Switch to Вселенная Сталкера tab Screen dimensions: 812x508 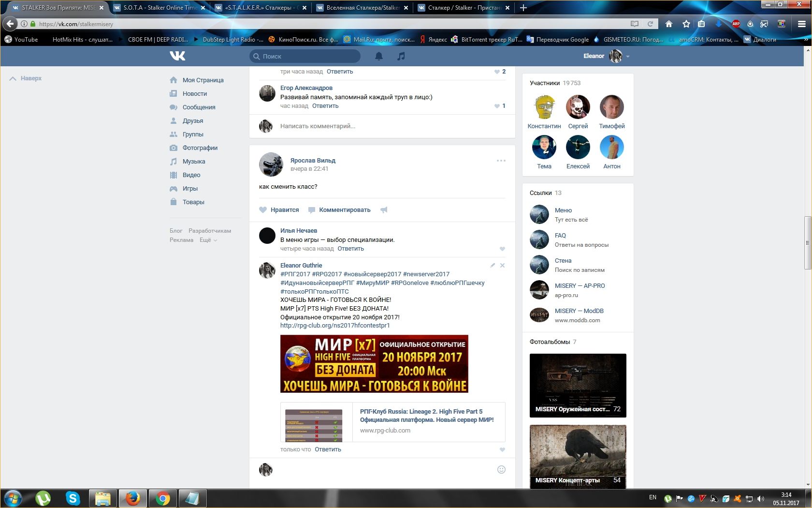[x=363, y=8]
